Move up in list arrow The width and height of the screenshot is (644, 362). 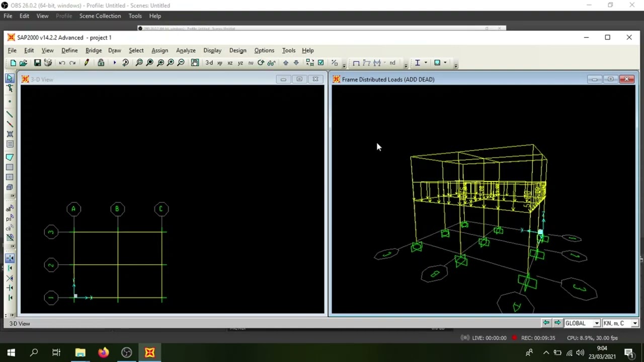click(x=286, y=63)
